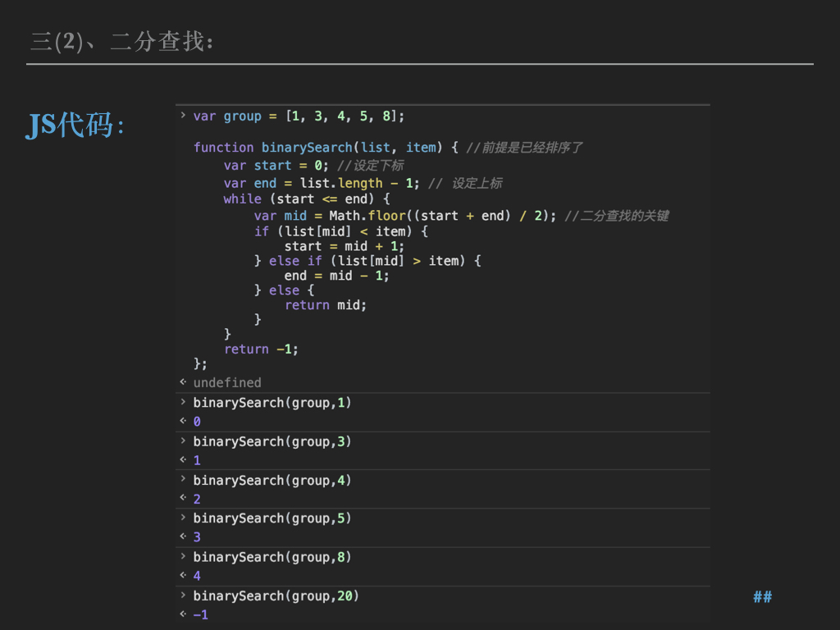Click the prompt chevron before binarySearch(group,4)
The image size is (840, 630).
[183, 479]
